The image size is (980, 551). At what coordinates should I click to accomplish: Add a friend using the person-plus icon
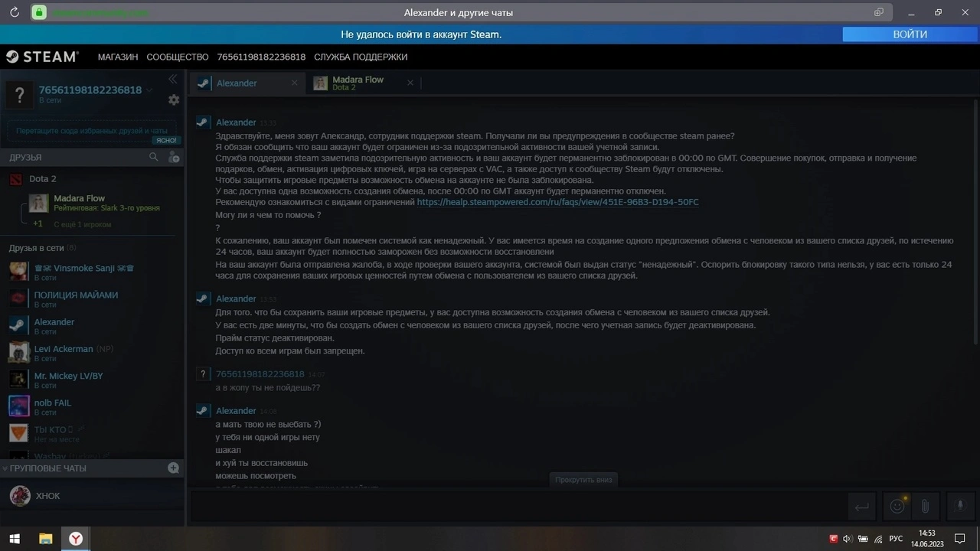174,157
